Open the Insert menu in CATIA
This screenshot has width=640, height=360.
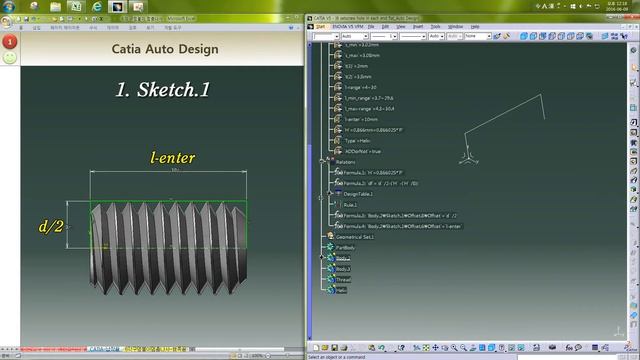click(x=418, y=27)
